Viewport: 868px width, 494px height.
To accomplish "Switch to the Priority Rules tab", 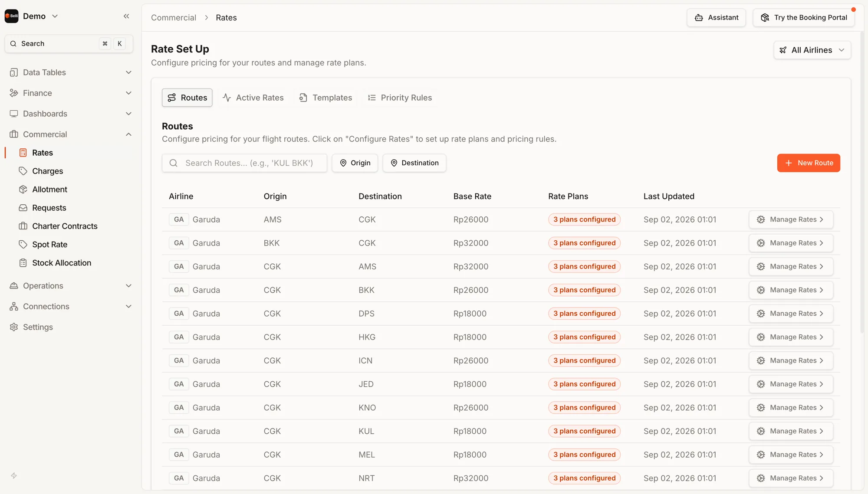I will click(x=400, y=98).
